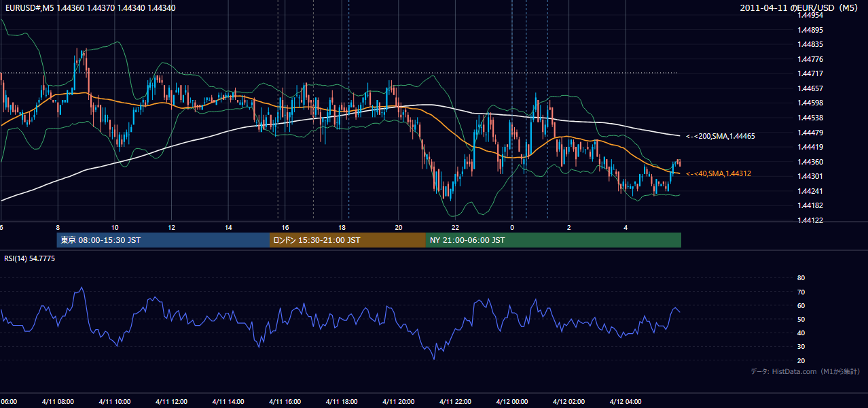Click hour label 10 under price chart
This screenshot has width=868, height=408.
coord(115,227)
